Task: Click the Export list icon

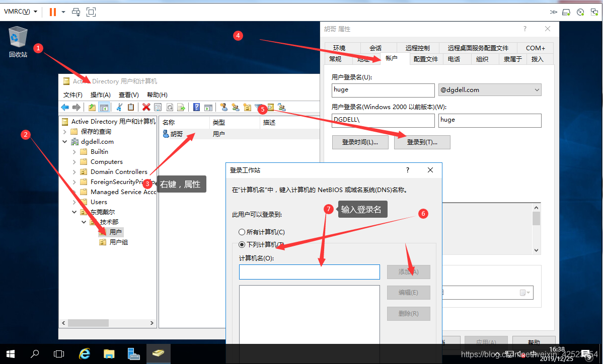Action: pyautogui.click(x=181, y=107)
